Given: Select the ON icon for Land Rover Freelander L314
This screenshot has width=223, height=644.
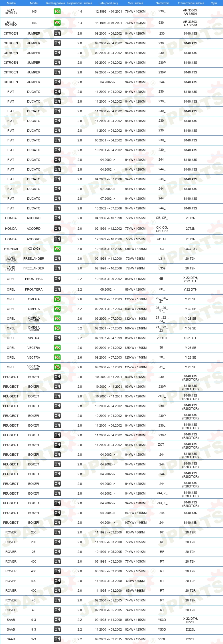Looking at the screenshot, I should coord(57,259).
